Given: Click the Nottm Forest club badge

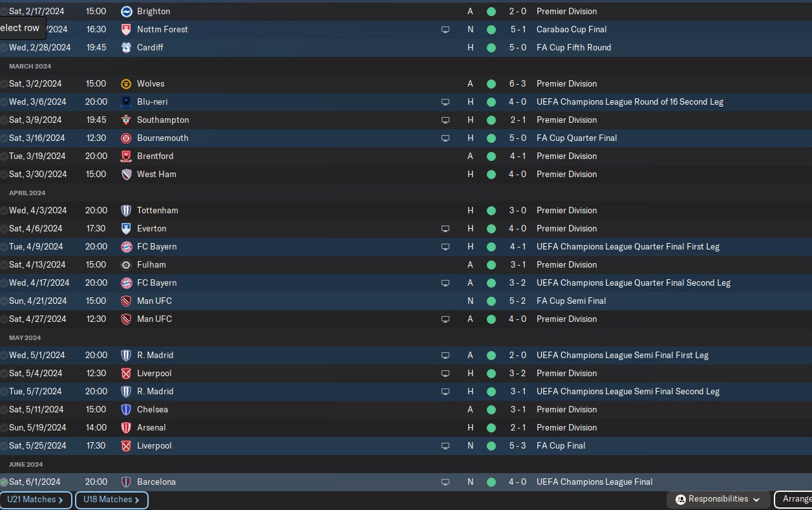Looking at the screenshot, I should (126, 29).
